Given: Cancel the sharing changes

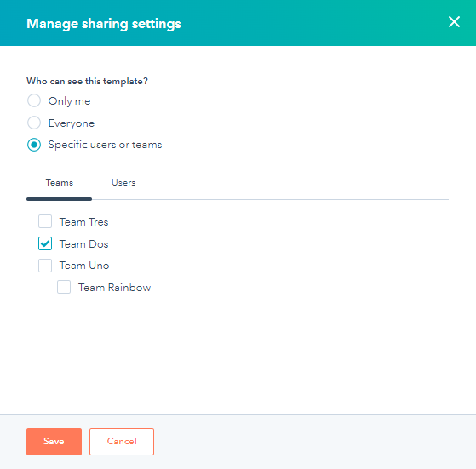Looking at the screenshot, I should (x=122, y=442).
